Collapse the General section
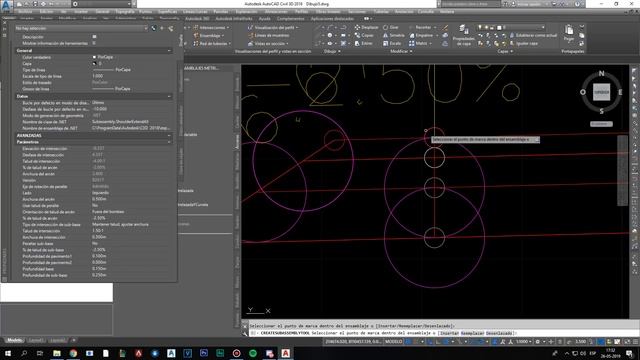Image resolution: width=640 pixels, height=360 pixels. 169,51
